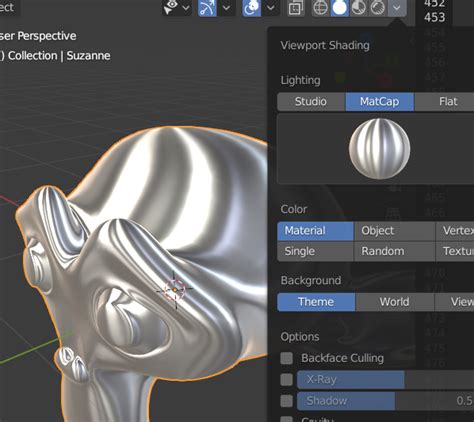Screen dimensions: 474x422
Task: Open the visibility options dropdown arrow
Action: pos(186,7)
